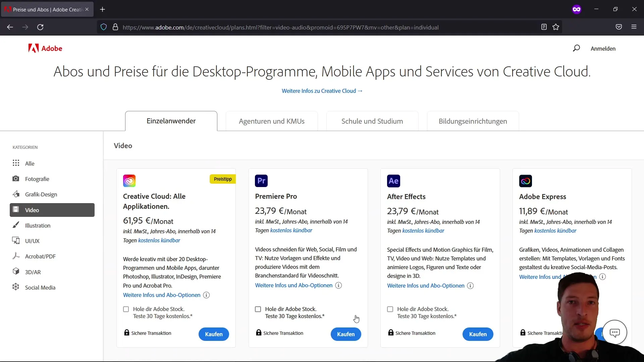Click the Adobe logo
Screen dimensions: 644x362
tap(45, 48)
